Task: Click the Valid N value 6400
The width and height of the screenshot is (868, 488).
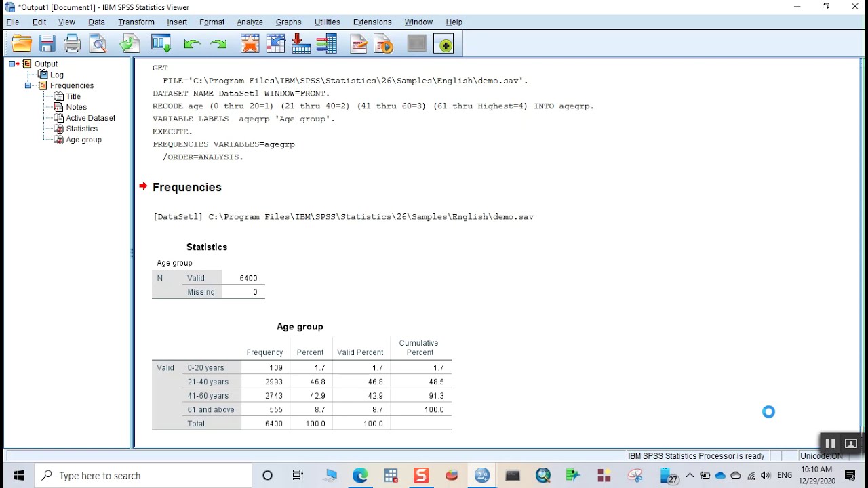Action: (x=248, y=278)
